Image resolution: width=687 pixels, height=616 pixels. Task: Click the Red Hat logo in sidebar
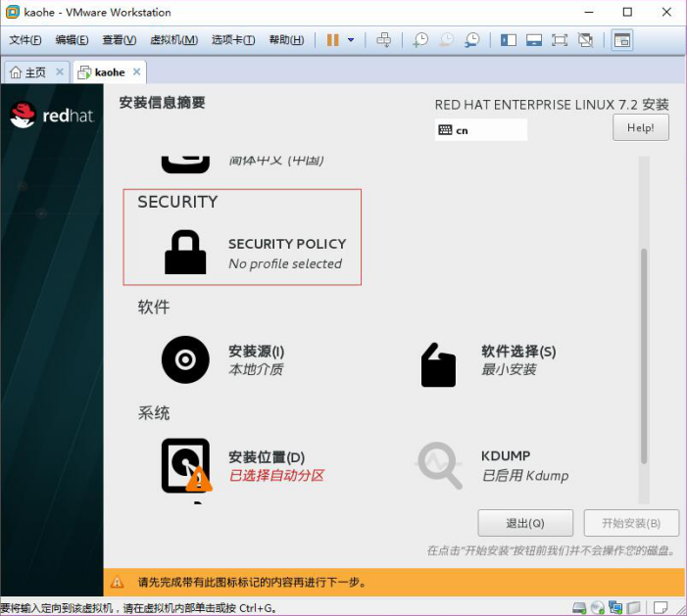pyautogui.click(x=52, y=115)
